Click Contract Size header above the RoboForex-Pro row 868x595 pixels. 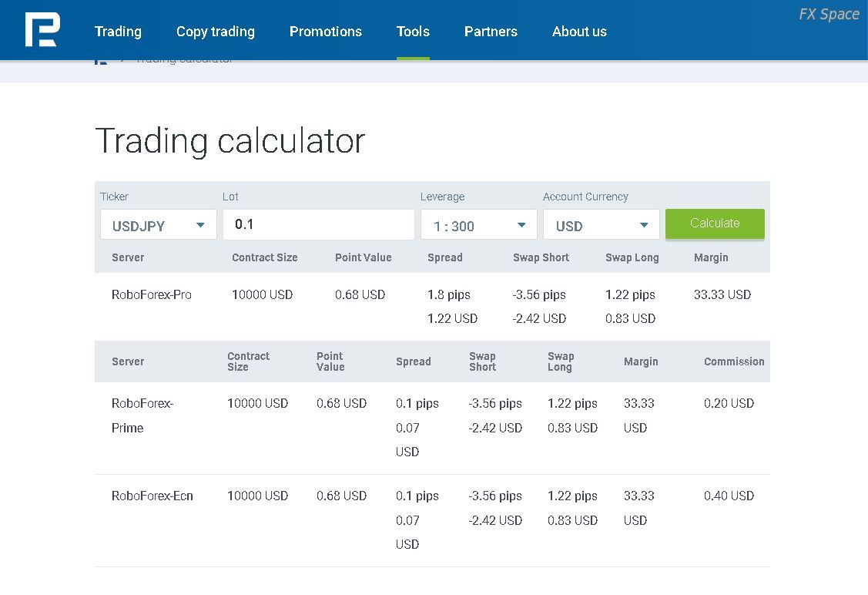[265, 257]
